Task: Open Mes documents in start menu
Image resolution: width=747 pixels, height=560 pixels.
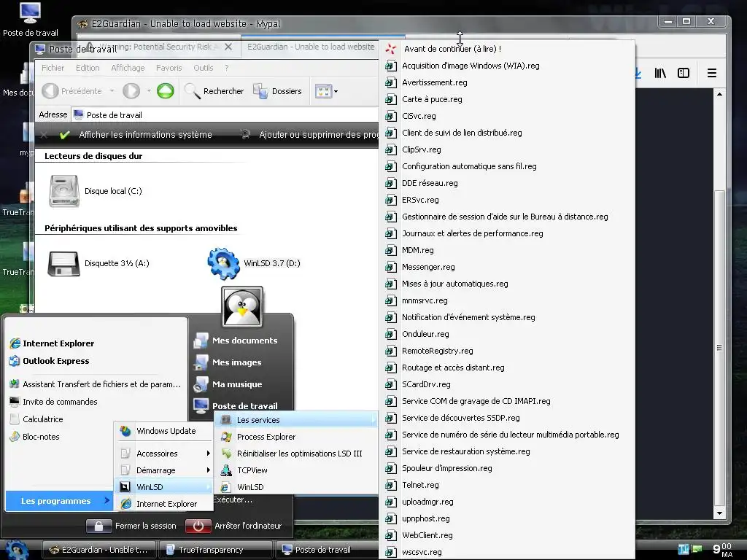Action: click(x=236, y=341)
